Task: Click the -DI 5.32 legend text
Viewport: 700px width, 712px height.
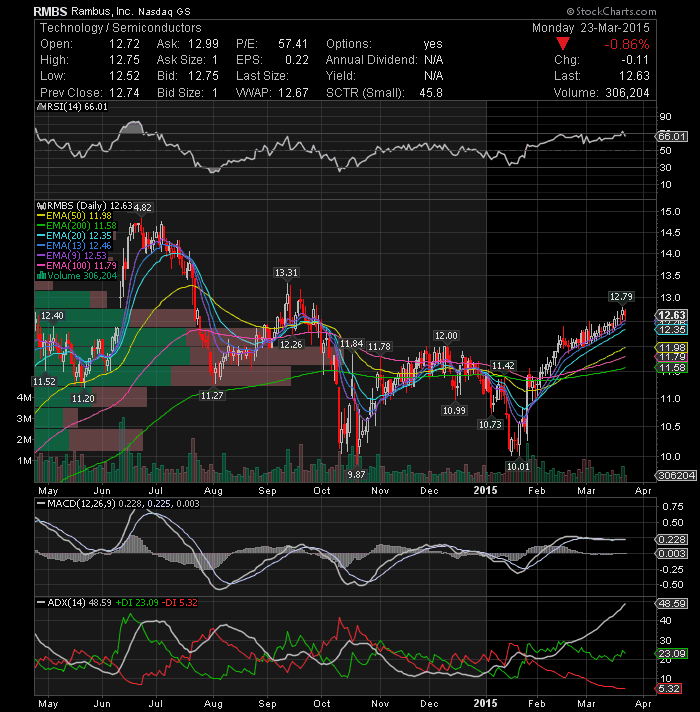Action: 180,603
